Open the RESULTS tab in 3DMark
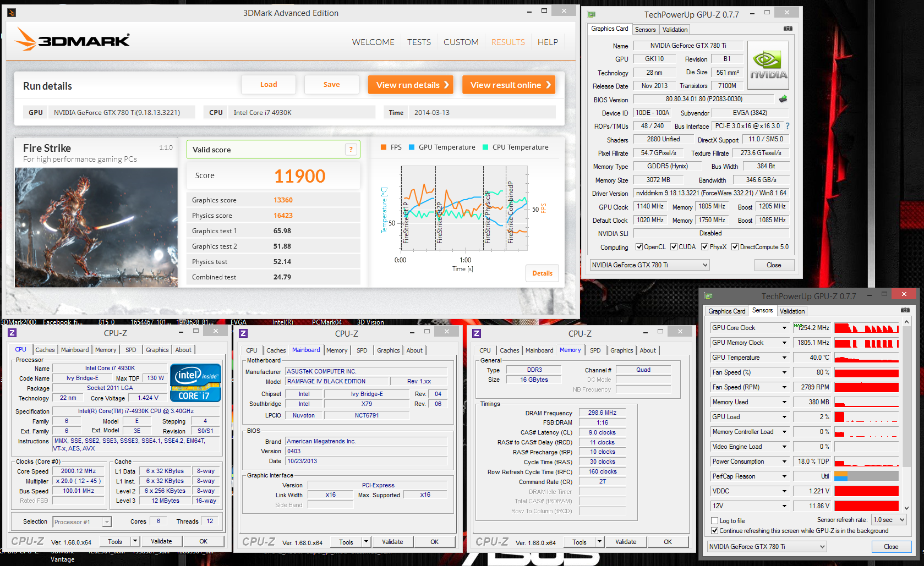 [508, 42]
